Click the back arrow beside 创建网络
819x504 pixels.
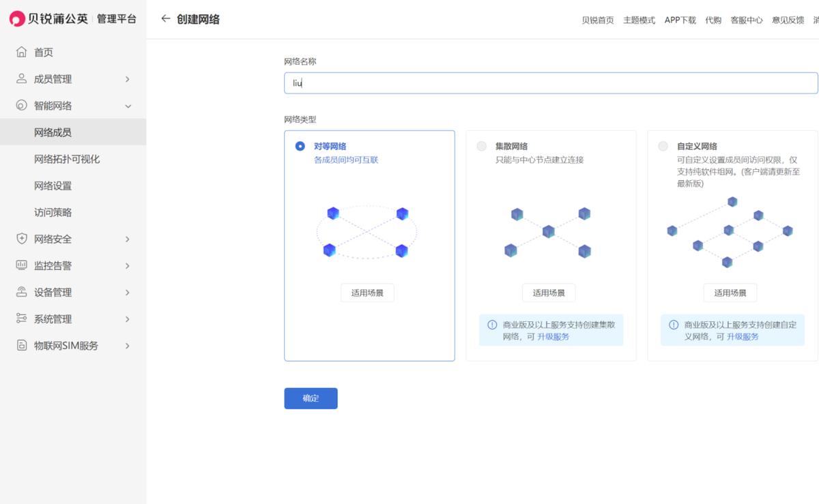click(x=166, y=19)
